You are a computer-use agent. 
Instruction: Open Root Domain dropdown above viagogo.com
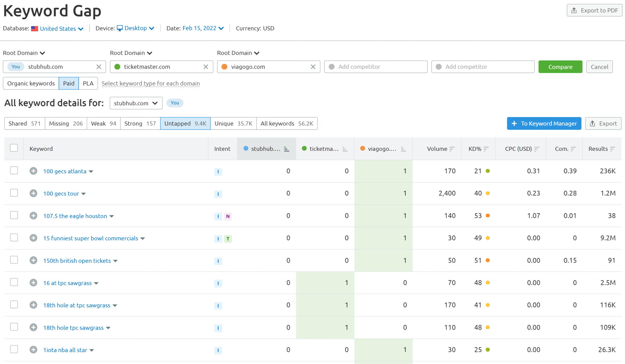(x=238, y=53)
